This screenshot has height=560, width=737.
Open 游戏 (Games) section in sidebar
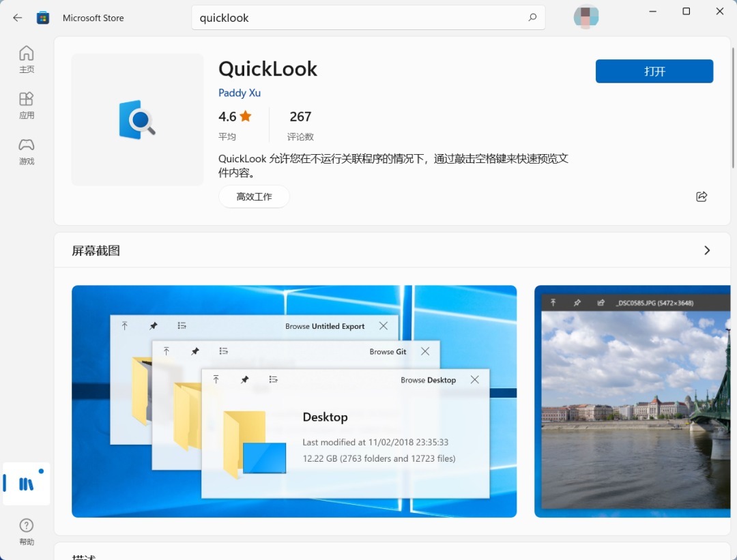click(27, 151)
